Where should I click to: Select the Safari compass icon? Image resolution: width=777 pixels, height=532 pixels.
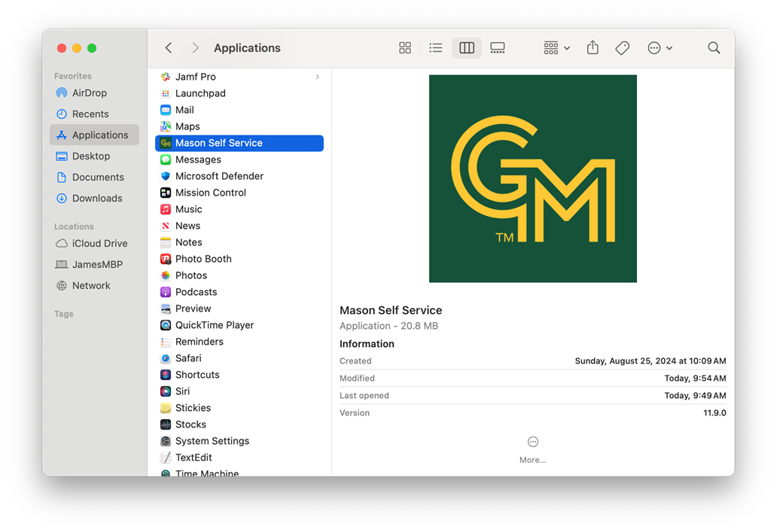[x=166, y=358]
